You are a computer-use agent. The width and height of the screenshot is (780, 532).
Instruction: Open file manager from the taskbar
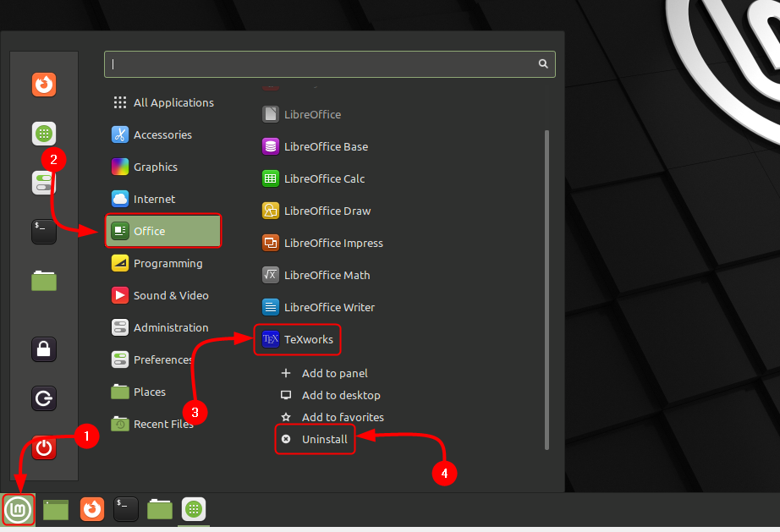tap(160, 509)
